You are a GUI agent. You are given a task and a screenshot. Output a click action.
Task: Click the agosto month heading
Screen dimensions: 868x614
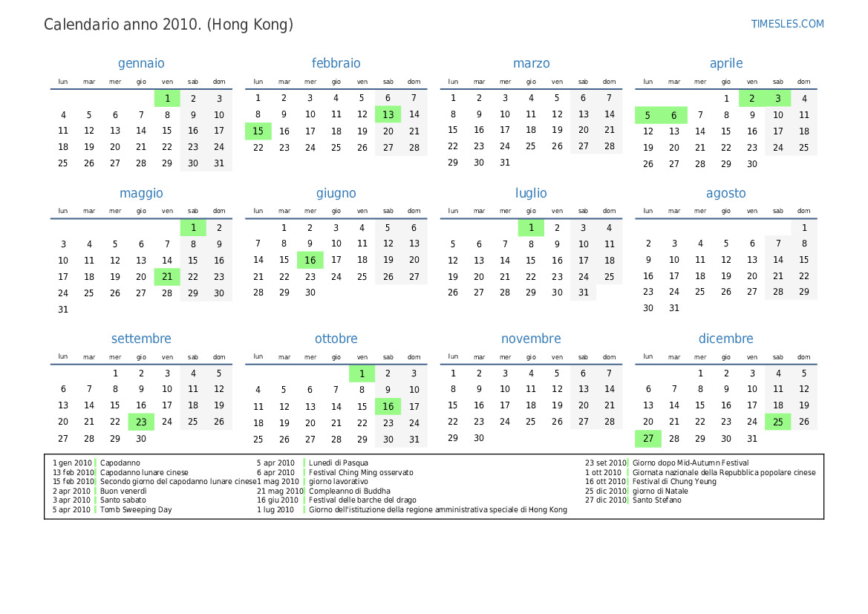coord(725,194)
